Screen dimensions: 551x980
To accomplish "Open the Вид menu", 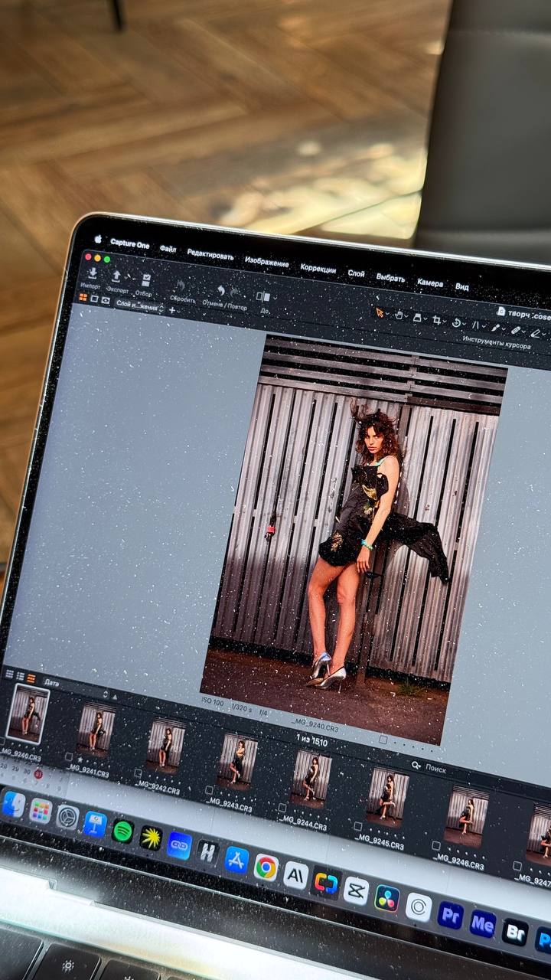I will coord(462,286).
